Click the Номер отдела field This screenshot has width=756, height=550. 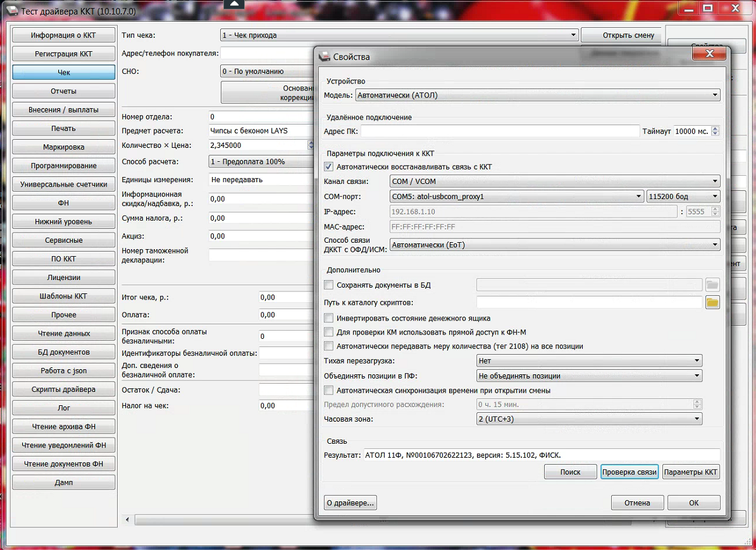click(x=262, y=116)
